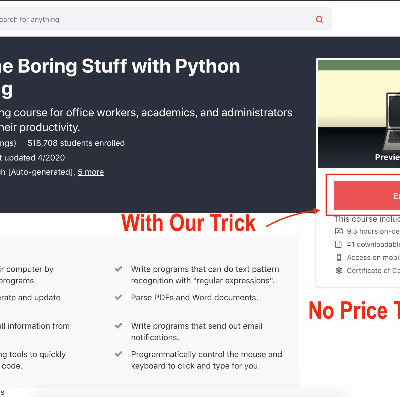Click the "With Our Trick" red annotation

[189, 223]
